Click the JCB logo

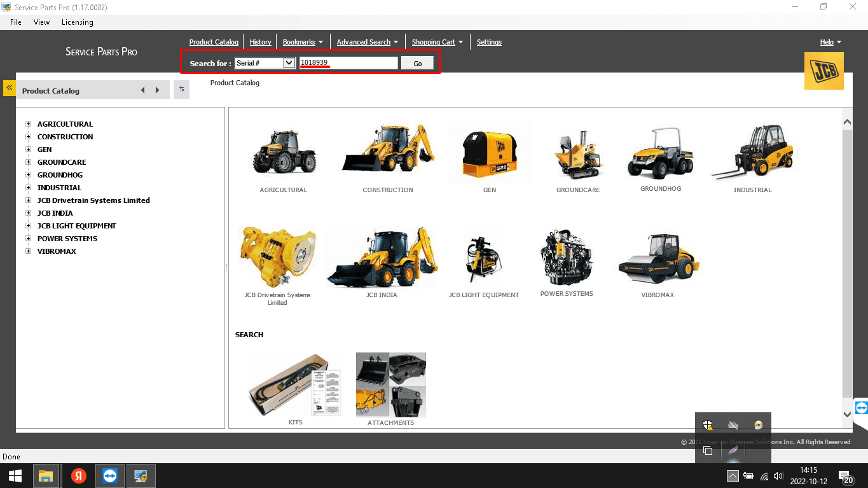click(x=823, y=71)
